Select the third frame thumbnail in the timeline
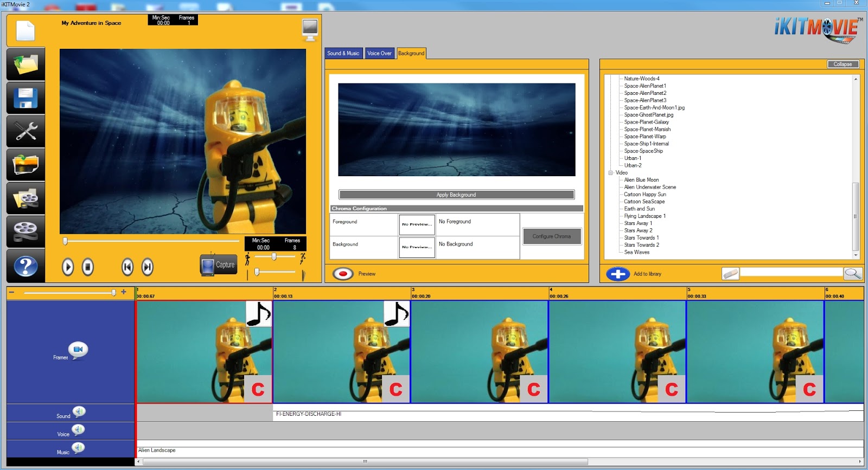Screen dimensions: 868x470 [x=480, y=352]
